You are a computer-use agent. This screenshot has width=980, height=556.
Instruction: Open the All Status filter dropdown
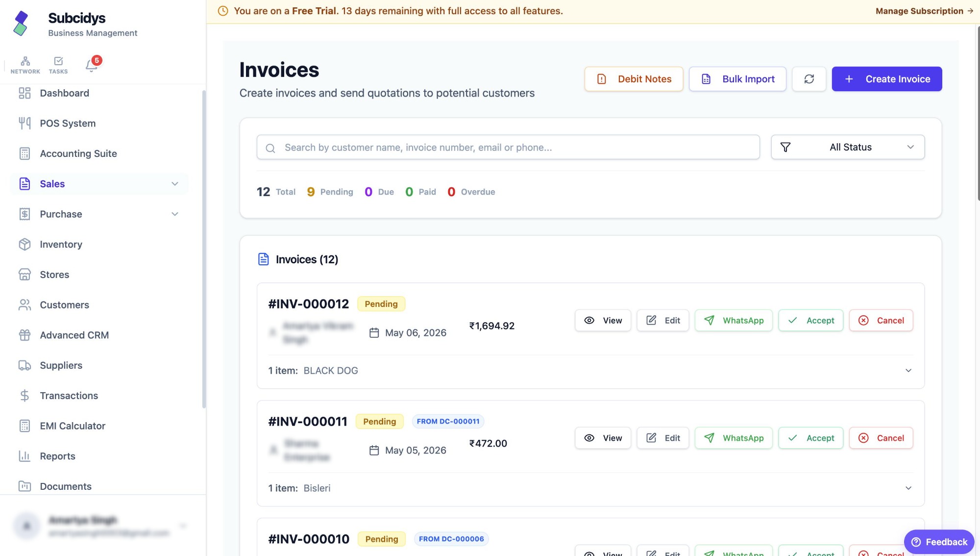coord(848,147)
